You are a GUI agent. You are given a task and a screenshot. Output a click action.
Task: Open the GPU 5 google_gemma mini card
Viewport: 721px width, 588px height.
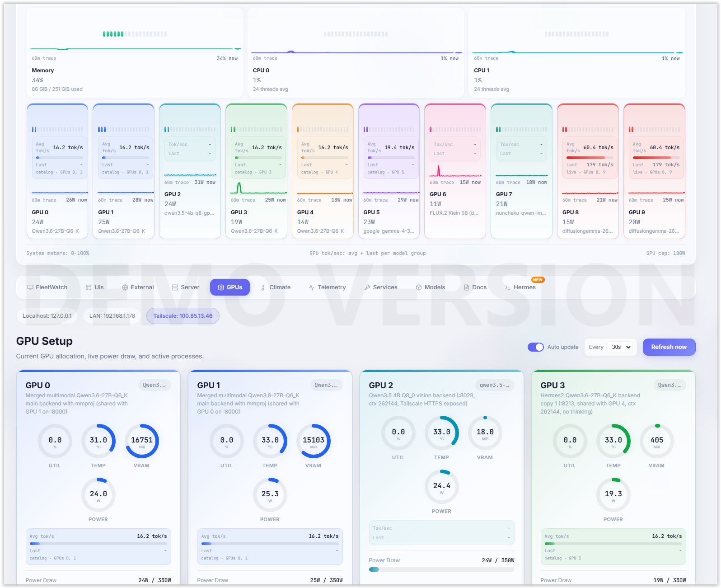[x=389, y=171]
